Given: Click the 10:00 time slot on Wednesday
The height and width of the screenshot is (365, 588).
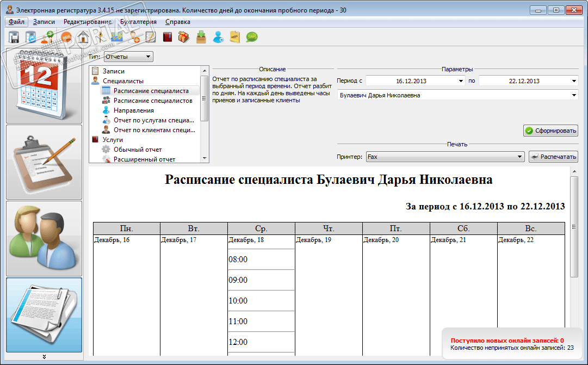Looking at the screenshot, I should coord(261,300).
